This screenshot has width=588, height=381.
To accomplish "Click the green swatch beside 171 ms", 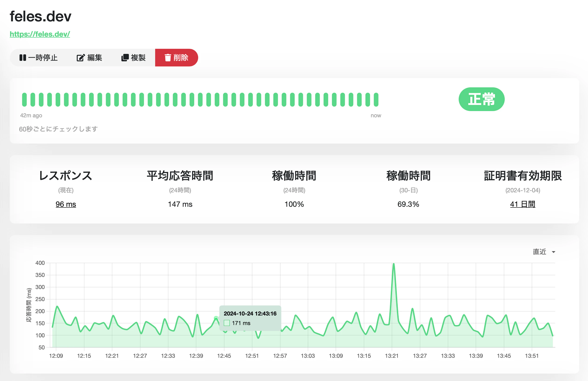I will point(227,323).
